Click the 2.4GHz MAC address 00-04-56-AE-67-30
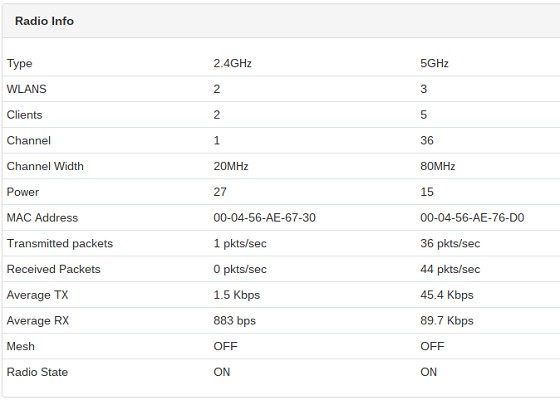The height and width of the screenshot is (400, 560). point(264,218)
